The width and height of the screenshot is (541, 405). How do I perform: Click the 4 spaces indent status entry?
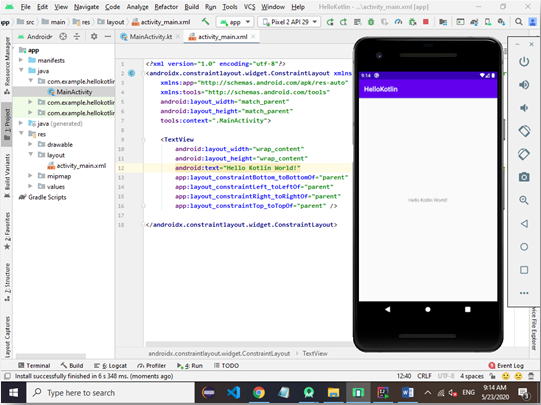(x=472, y=376)
